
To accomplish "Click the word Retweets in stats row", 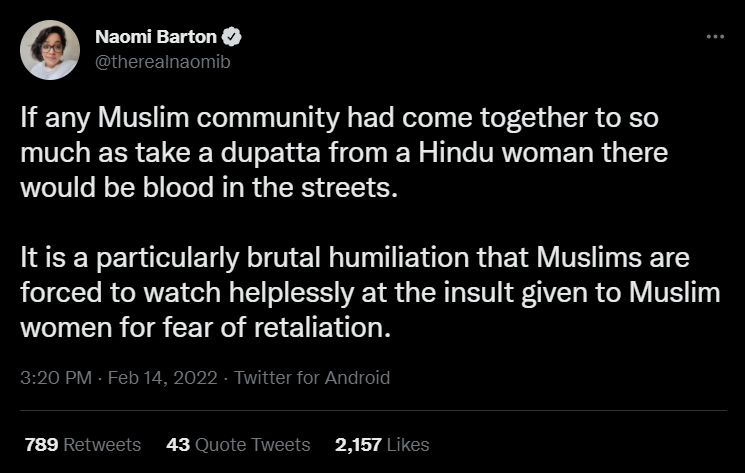I will coord(102,443).
